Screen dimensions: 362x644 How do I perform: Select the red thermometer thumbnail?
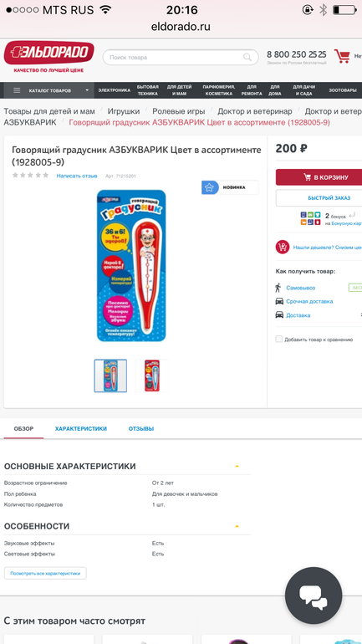point(152,376)
